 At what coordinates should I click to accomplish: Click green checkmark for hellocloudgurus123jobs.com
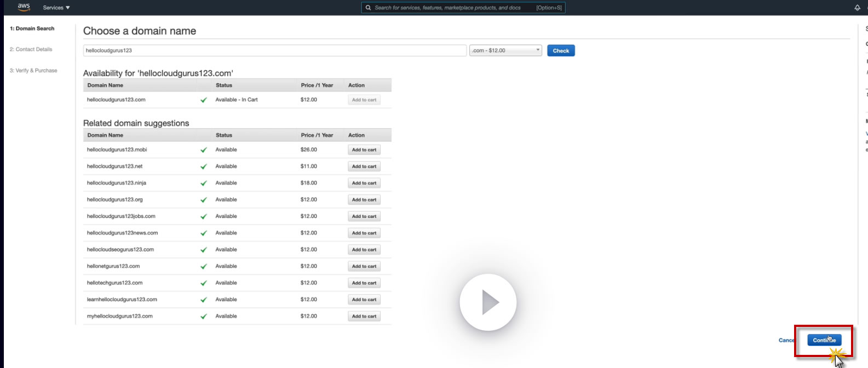(204, 217)
